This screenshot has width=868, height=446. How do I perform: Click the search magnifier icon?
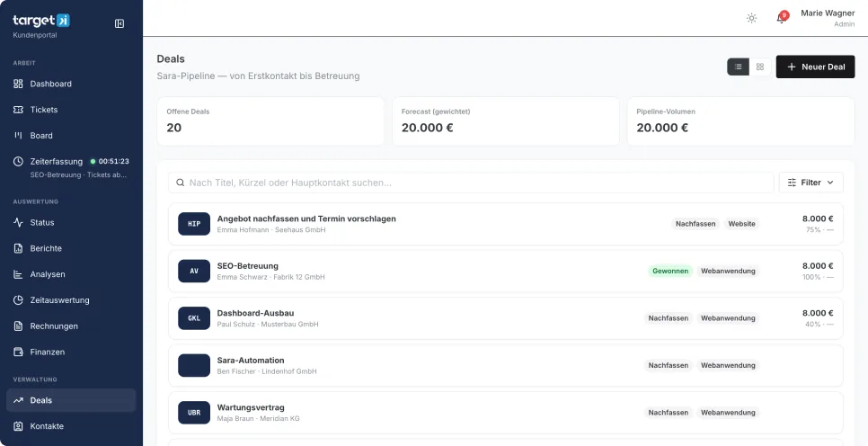[x=180, y=183]
